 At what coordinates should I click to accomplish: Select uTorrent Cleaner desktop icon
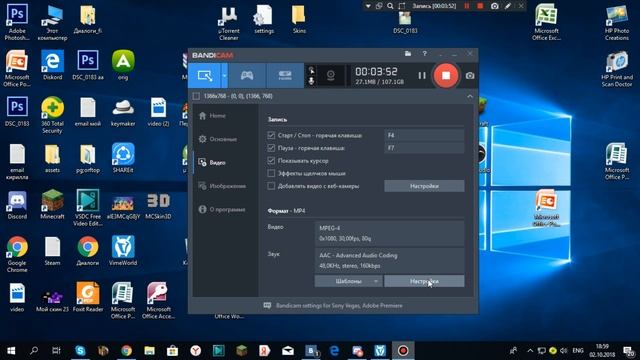point(229,22)
